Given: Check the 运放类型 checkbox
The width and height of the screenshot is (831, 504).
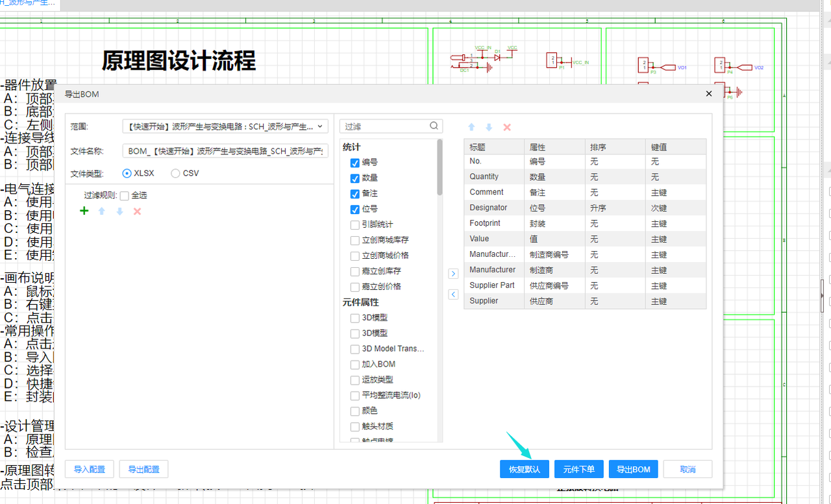Looking at the screenshot, I should tap(355, 380).
